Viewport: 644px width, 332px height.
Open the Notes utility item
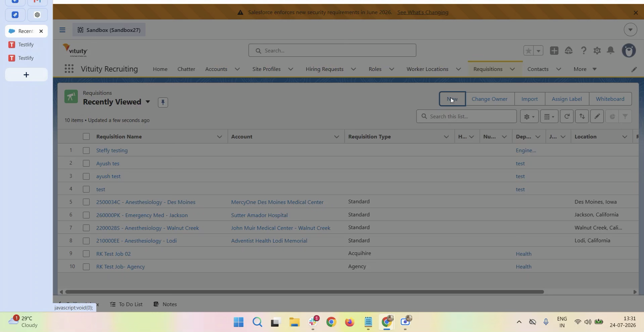point(165,304)
